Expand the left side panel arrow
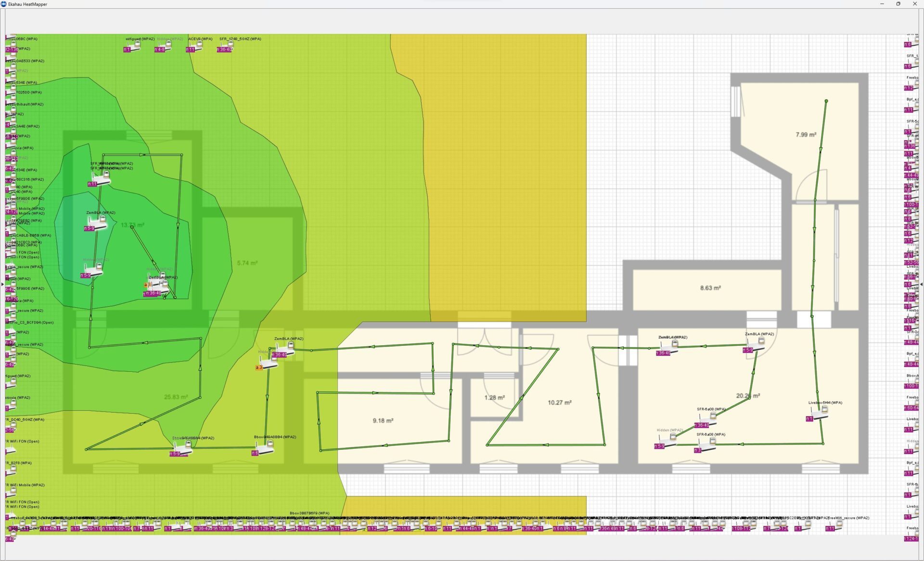Image resolution: width=924 pixels, height=561 pixels. pyautogui.click(x=2, y=284)
